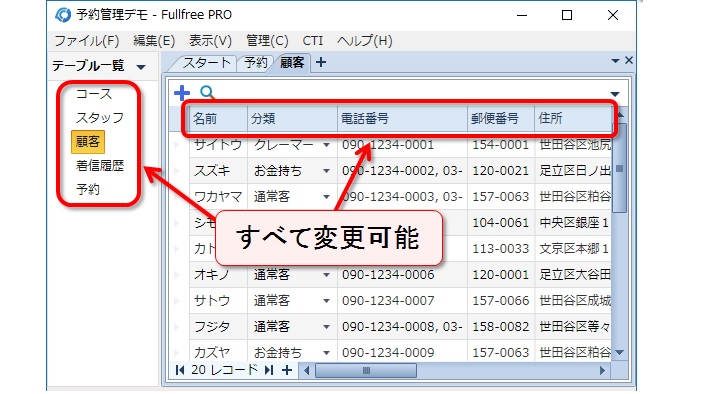701x394 pixels.
Task: Click postal code cell 113-0033
Action: [501, 249]
